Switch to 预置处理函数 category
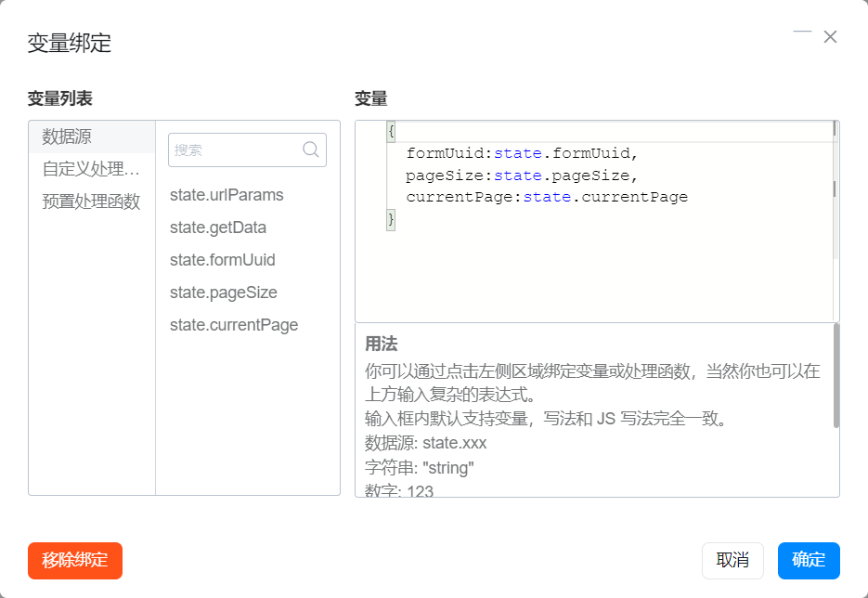Screen dimensions: 868x598 pyautogui.click(x=92, y=201)
